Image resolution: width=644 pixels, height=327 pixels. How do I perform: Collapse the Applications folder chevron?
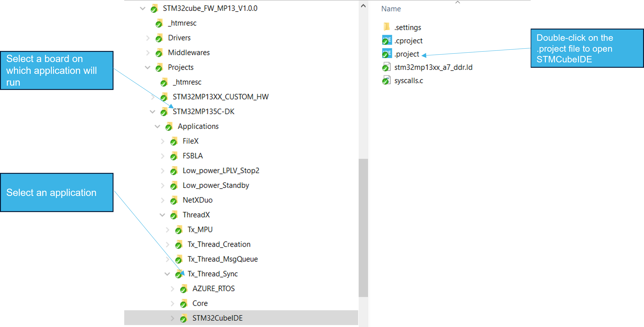[157, 127]
